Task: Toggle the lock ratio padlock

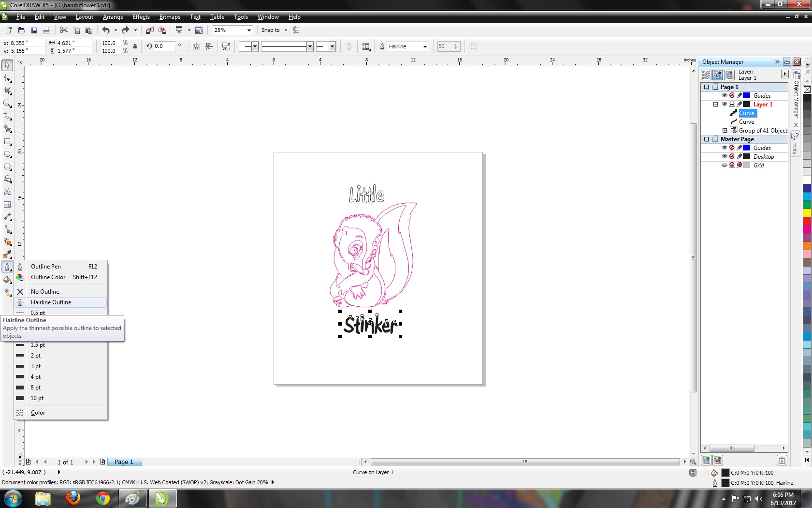Action: coord(135,46)
